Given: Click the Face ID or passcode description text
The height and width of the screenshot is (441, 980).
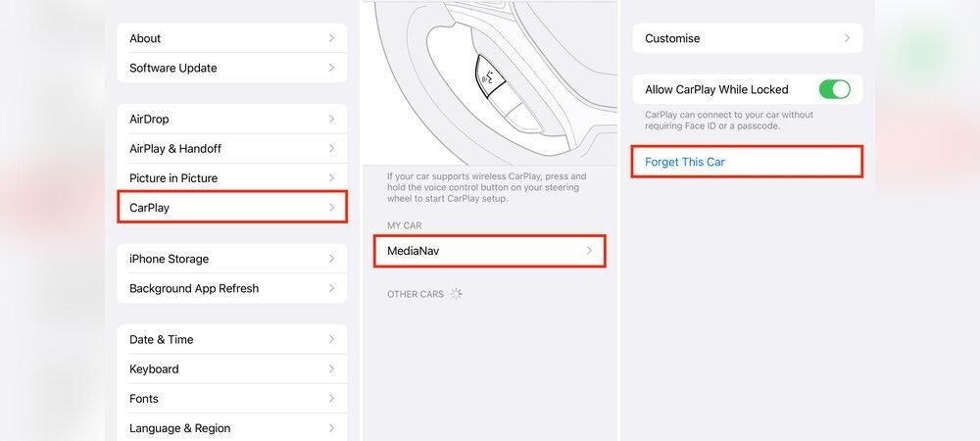Looking at the screenshot, I should click(x=729, y=121).
